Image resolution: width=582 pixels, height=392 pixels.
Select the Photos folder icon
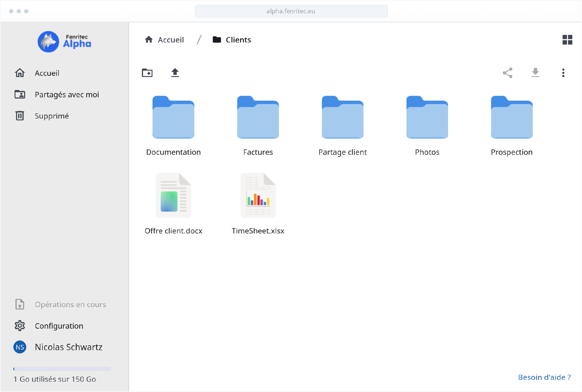pyautogui.click(x=427, y=117)
